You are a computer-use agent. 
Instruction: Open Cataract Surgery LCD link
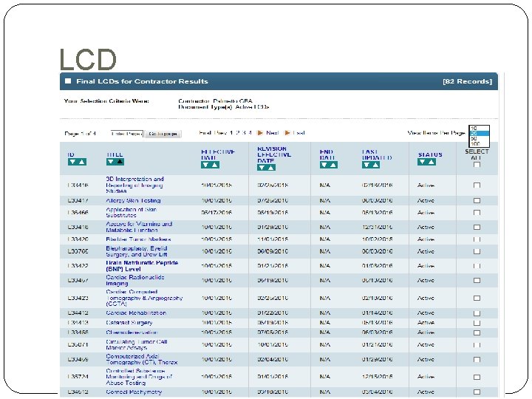[129, 323]
